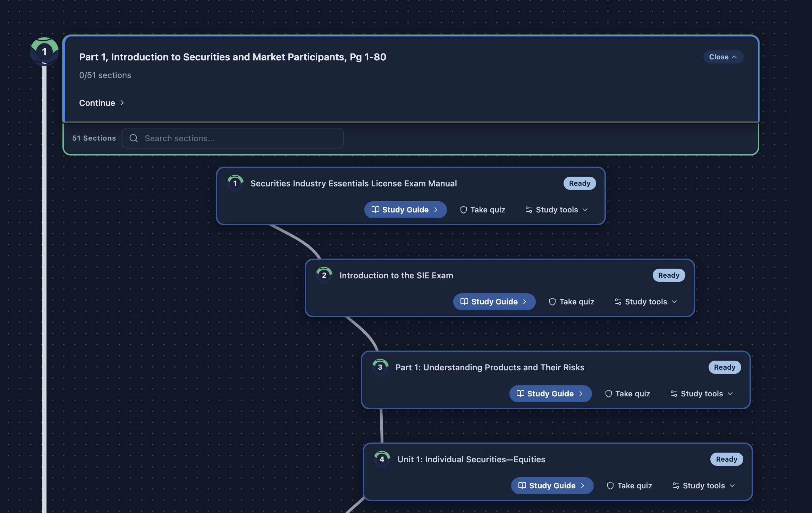
Task: Click the Ready badge on Introduction to the SIE Exam
Action: coord(669,275)
